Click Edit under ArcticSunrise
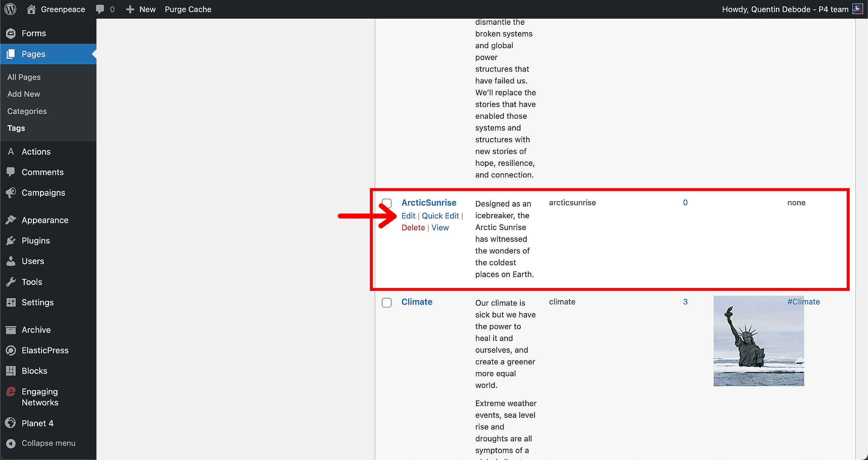The height and width of the screenshot is (460, 868). pyautogui.click(x=408, y=216)
